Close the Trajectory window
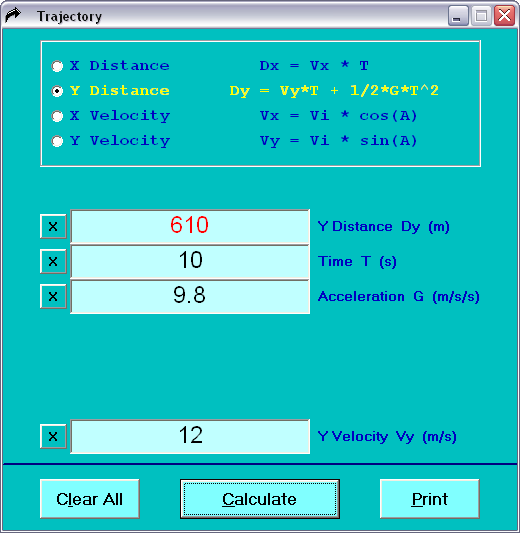This screenshot has width=520, height=533. coord(504,16)
